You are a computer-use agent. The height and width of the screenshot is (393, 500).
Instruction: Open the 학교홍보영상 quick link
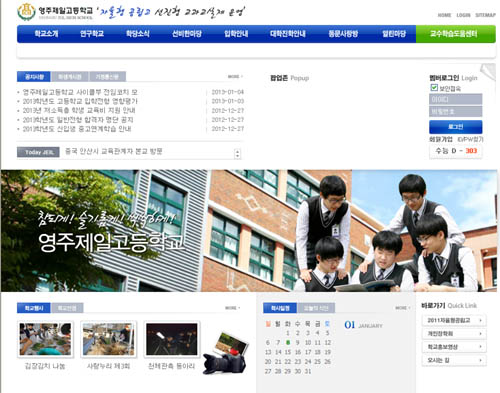[454, 347]
